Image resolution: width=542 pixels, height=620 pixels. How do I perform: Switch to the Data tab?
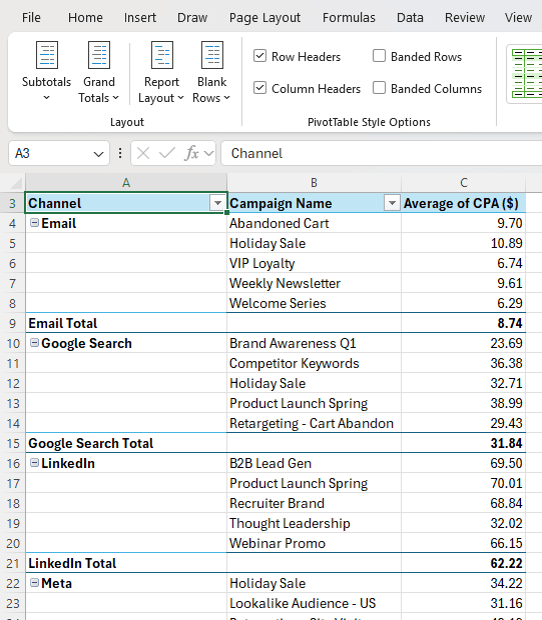click(410, 18)
